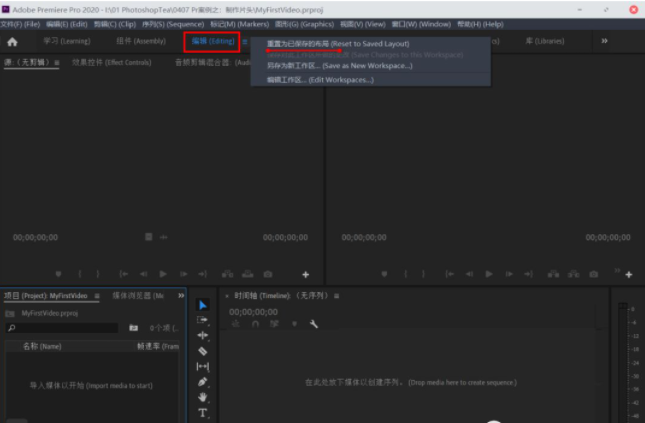The height and width of the screenshot is (423, 645).
Task: Open the Media Browser tab
Action: coord(138,296)
